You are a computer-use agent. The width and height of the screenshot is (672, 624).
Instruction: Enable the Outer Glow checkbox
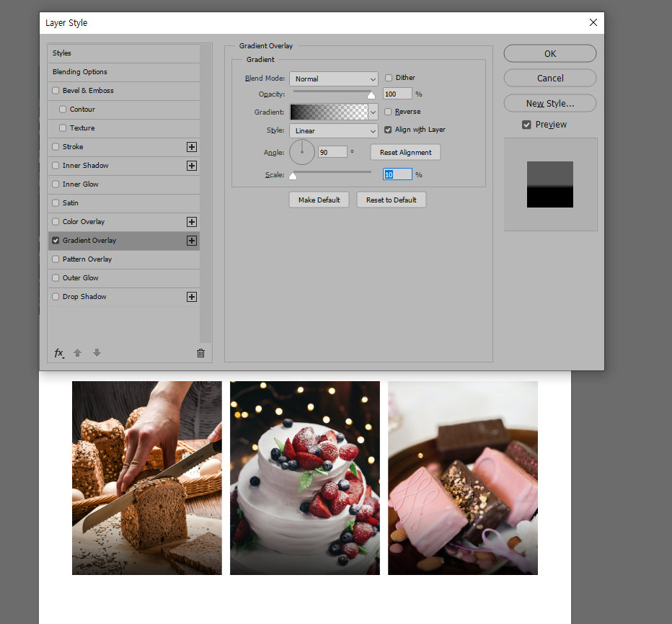pos(56,278)
